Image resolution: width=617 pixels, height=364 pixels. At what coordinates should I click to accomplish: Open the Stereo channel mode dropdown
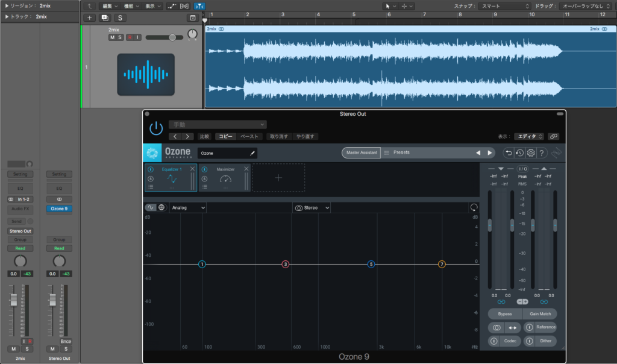pos(312,208)
